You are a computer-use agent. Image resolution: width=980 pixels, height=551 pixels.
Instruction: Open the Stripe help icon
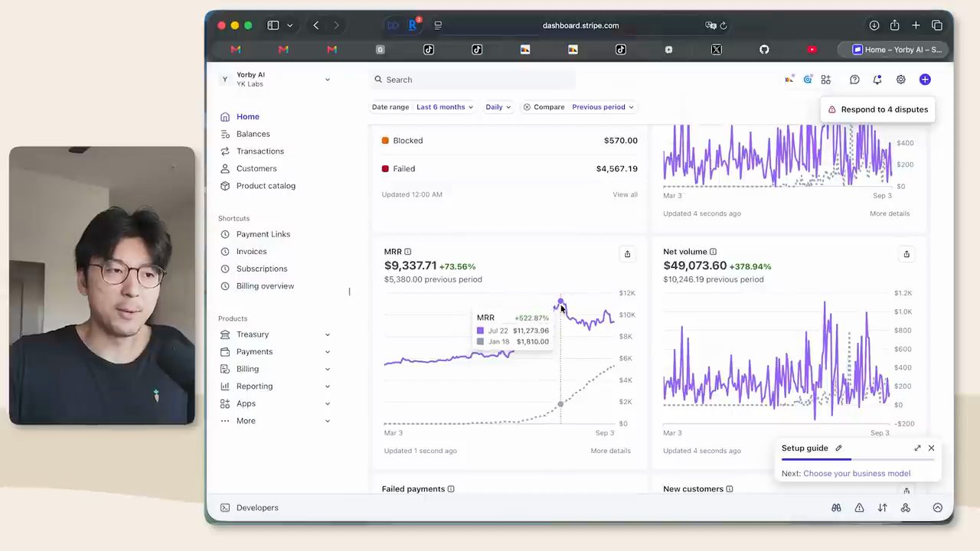[x=854, y=80]
